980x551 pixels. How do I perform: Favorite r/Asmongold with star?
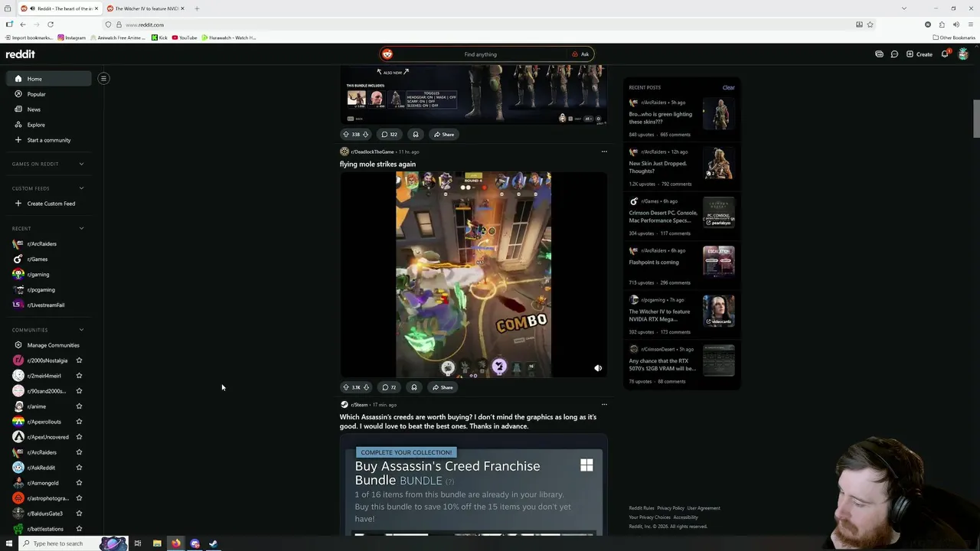pos(79,483)
